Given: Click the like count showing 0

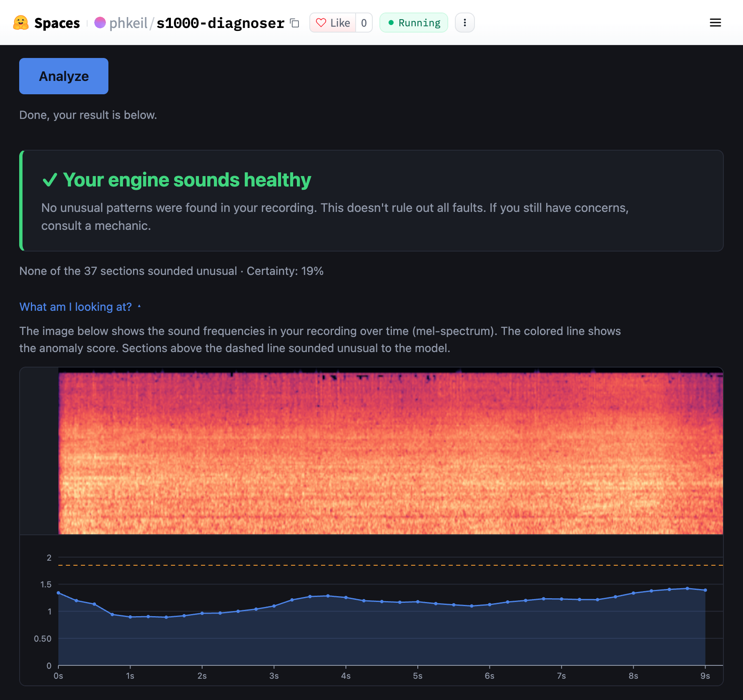Looking at the screenshot, I should pos(364,23).
